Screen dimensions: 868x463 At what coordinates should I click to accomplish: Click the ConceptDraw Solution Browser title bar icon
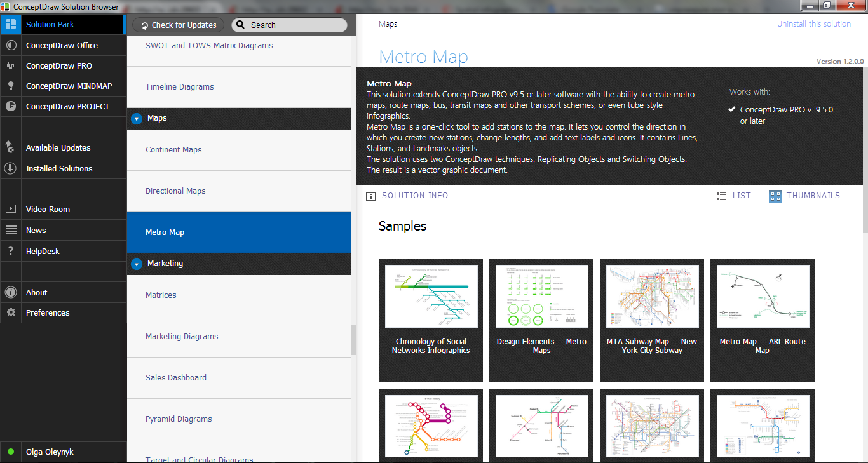[6, 6]
